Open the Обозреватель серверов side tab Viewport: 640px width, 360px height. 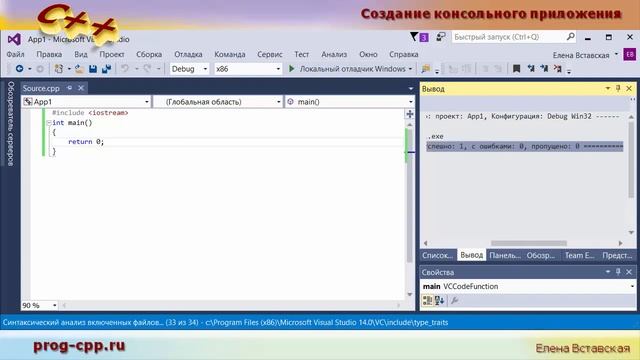11,123
